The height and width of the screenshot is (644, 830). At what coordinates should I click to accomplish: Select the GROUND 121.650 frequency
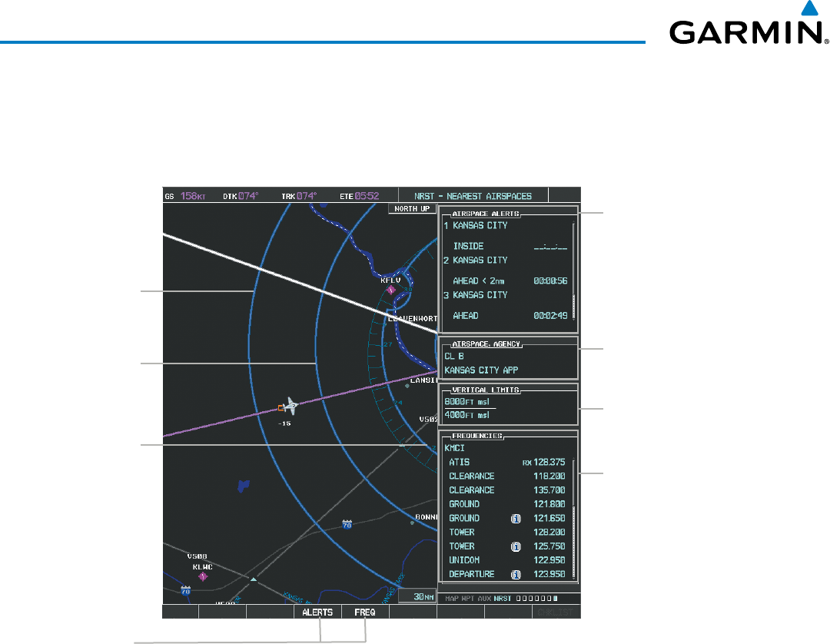coord(506,519)
